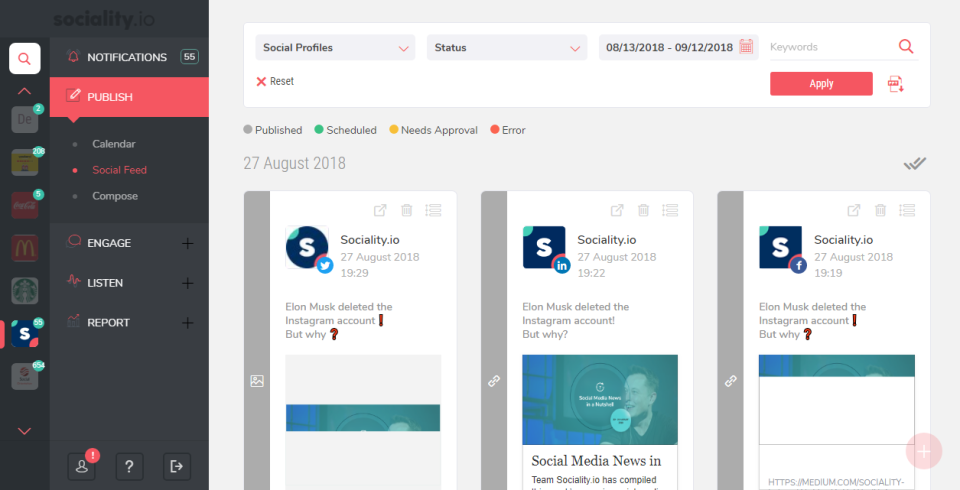The width and height of the screenshot is (960, 490).
Task: Click the HTTPS://MEDIUM.COM/SOCIALITY link
Action: tap(836, 482)
